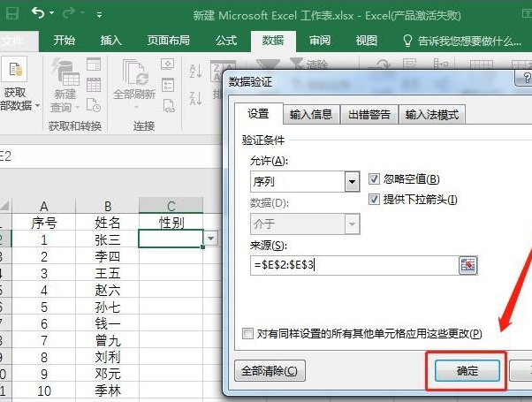Click the Show Queries icon
Viewport: 532px width, 402px height.
94,64
